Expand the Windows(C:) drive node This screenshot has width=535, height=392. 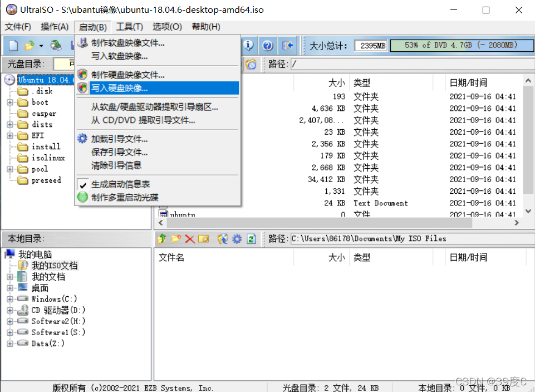[10, 299]
